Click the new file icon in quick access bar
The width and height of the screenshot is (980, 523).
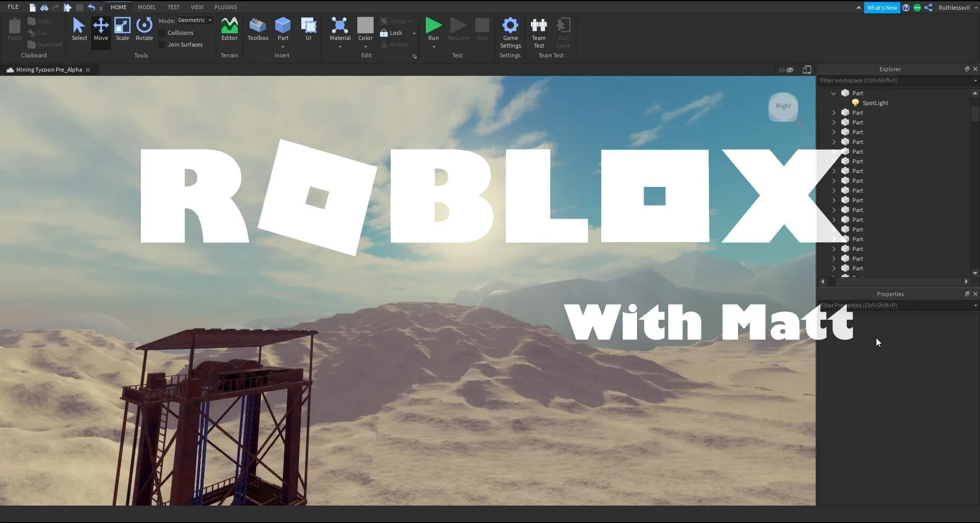(33, 7)
